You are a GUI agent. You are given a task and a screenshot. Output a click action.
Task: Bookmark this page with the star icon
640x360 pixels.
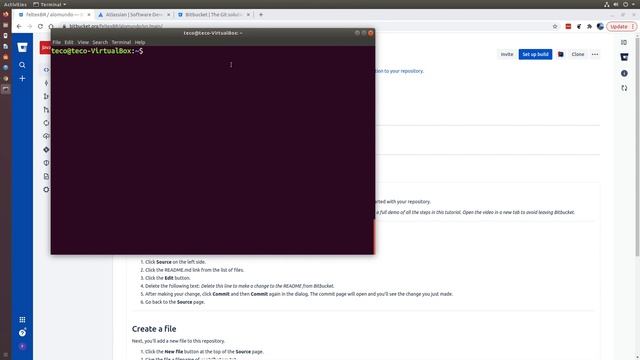(x=555, y=27)
